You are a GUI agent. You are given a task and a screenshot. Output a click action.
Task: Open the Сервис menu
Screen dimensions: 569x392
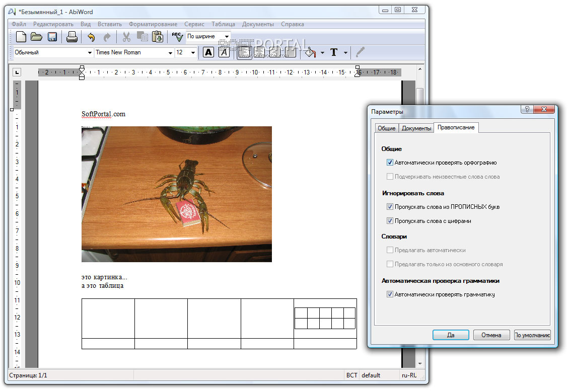pos(194,24)
